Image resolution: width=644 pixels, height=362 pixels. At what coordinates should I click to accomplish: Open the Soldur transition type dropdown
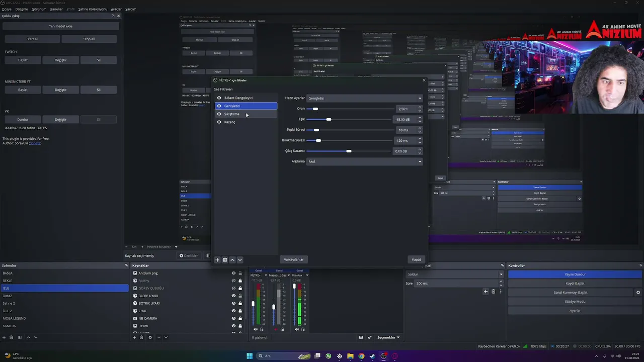tap(454, 275)
